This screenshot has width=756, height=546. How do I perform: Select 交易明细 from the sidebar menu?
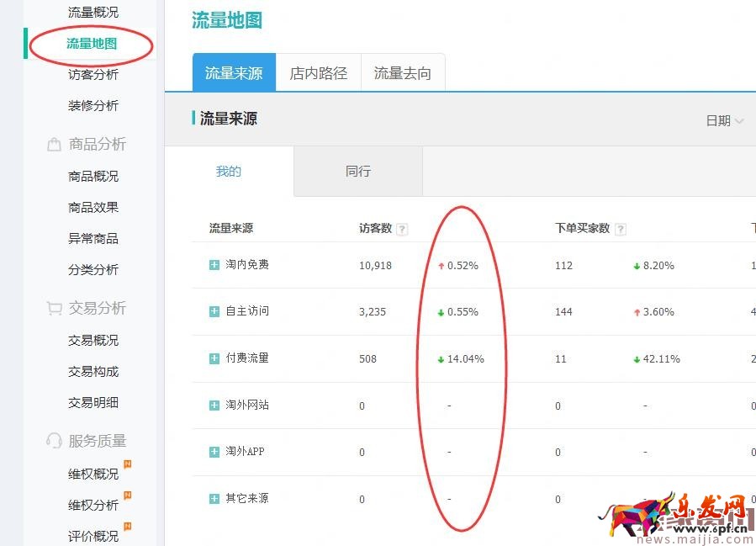point(93,403)
